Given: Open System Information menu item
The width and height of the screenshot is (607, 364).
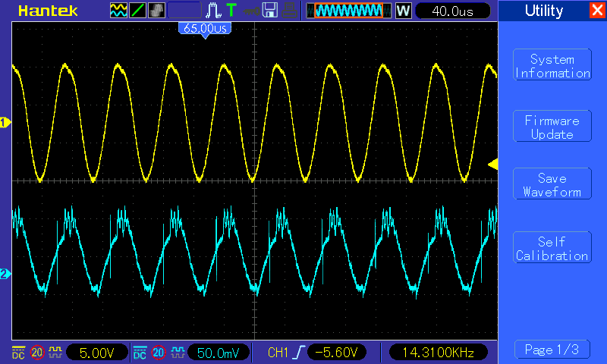Looking at the screenshot, I should click(552, 66).
